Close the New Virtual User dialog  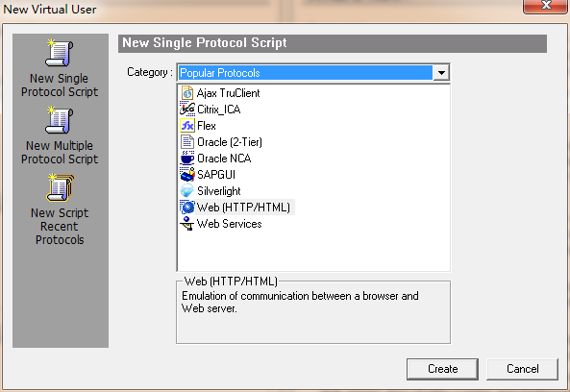[545, 6]
